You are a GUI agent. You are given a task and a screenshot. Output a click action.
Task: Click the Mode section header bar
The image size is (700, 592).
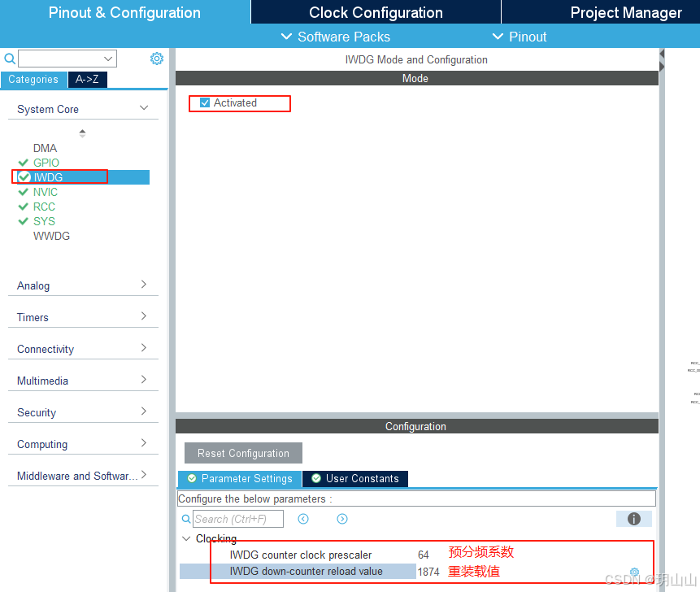pyautogui.click(x=416, y=78)
